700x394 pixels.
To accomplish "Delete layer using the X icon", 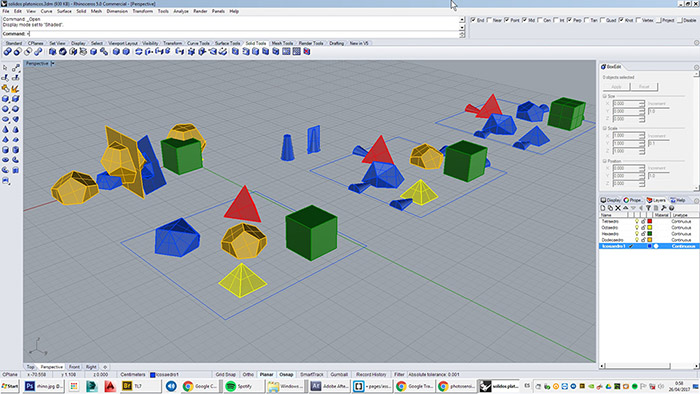I will [618, 208].
